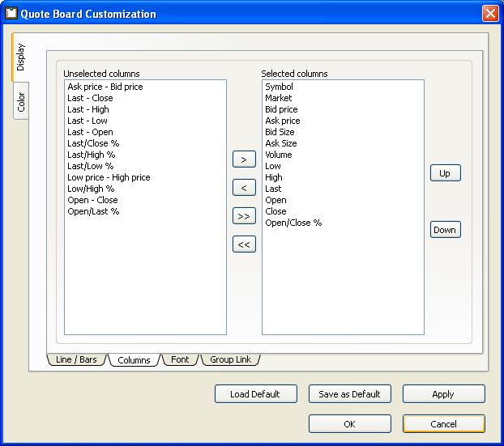This screenshot has width=504, height=446.
Task: Click the move left '<' arrow button
Action: pos(244,188)
